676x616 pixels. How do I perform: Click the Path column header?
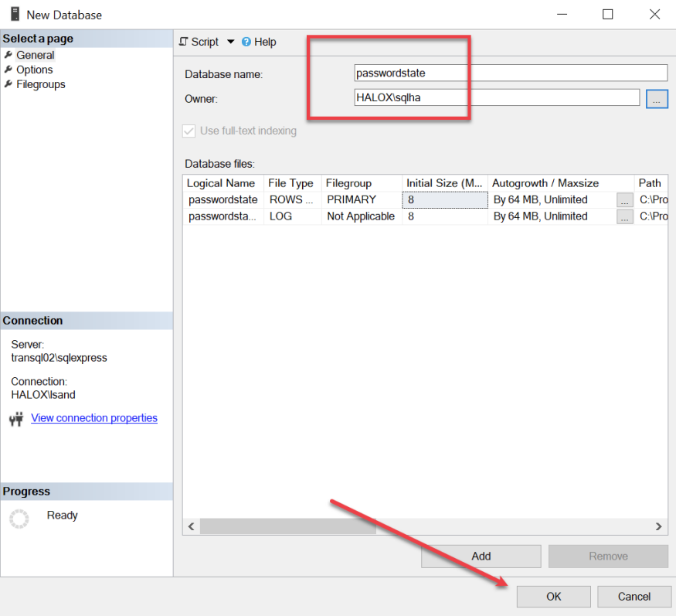coord(650,183)
